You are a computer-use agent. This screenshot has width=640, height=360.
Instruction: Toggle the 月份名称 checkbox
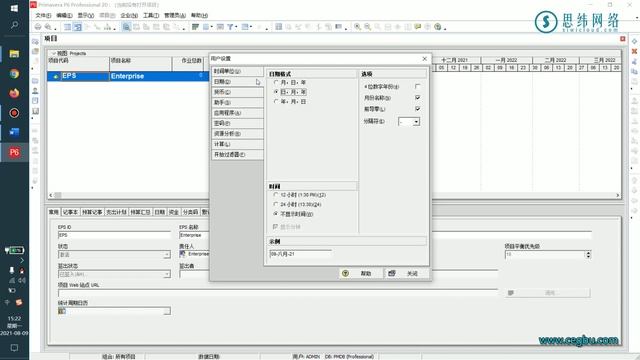click(417, 98)
